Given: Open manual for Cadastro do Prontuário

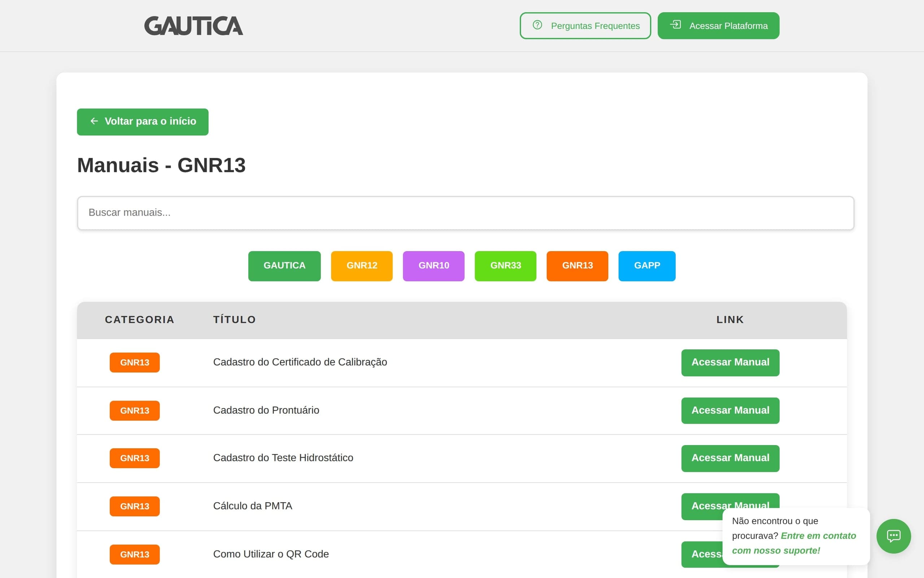Looking at the screenshot, I should tap(730, 411).
